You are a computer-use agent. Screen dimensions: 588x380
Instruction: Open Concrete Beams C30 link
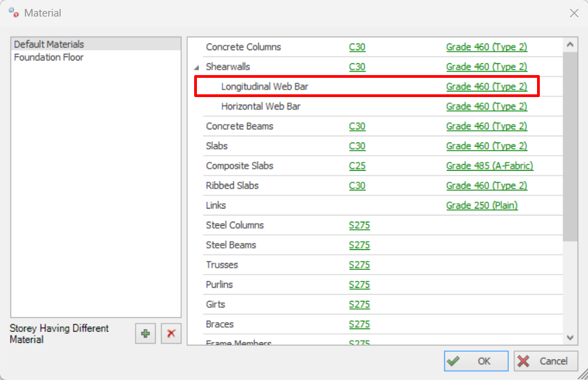coord(357,127)
